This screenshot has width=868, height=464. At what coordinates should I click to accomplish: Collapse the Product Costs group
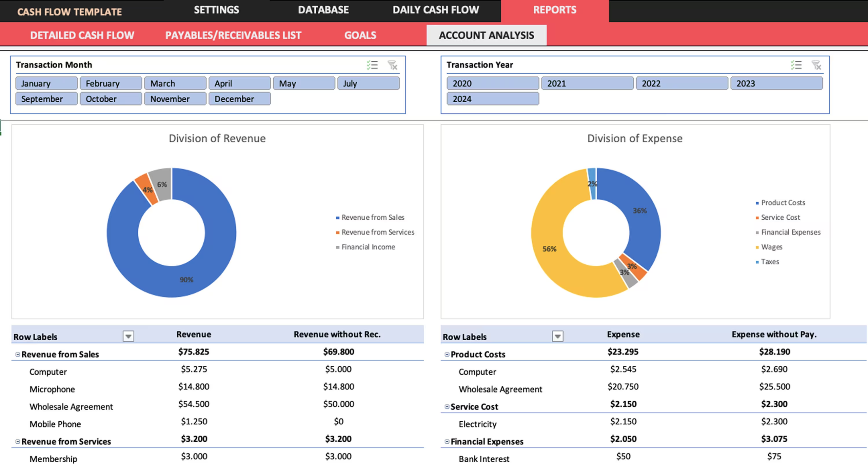click(447, 354)
